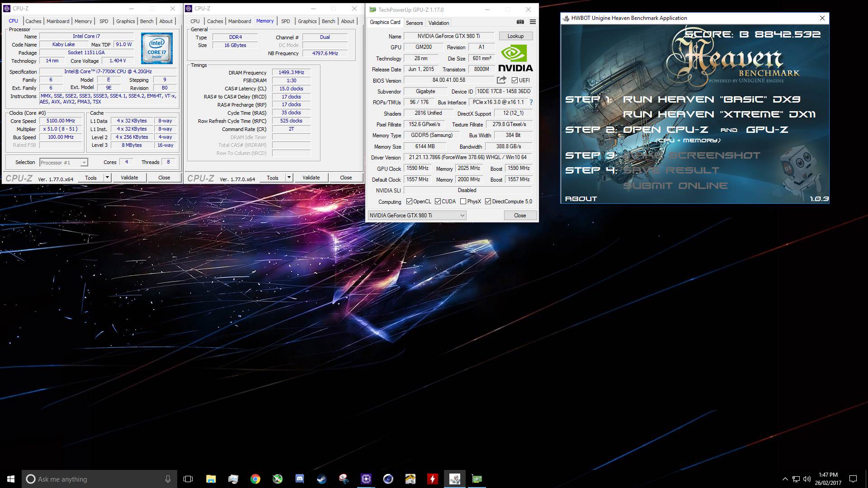The width and height of the screenshot is (868, 488).
Task: Click Validate in Memory CPU-Z window
Action: (311, 178)
